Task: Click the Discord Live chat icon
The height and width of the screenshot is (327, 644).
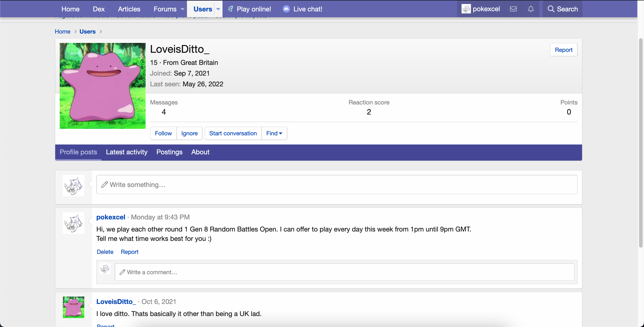Action: (x=286, y=9)
